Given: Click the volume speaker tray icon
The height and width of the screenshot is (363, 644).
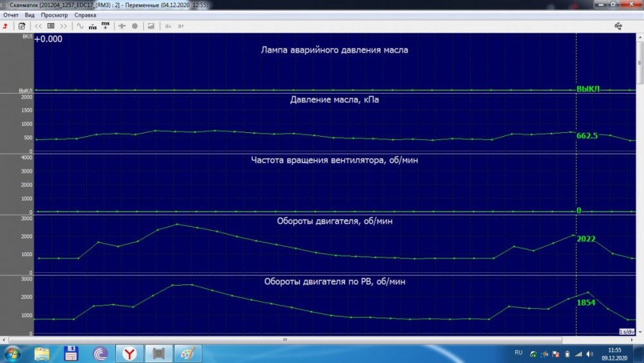Looking at the screenshot, I should click(x=590, y=354).
